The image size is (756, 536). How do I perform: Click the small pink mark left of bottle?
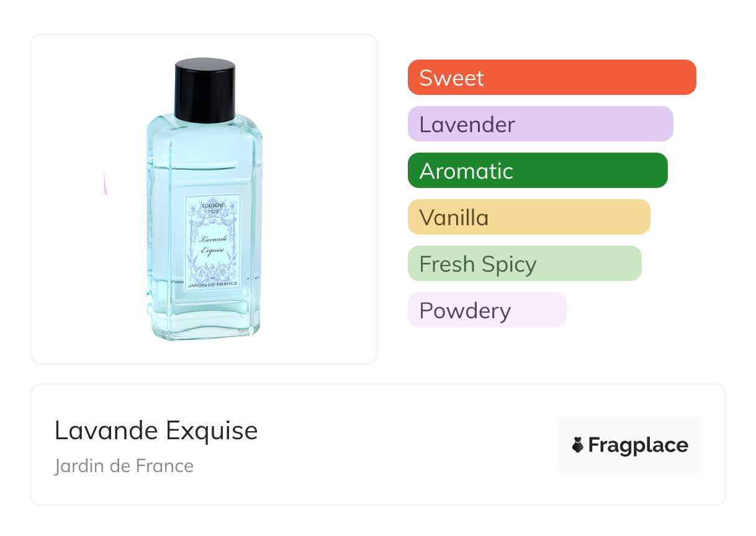click(x=105, y=184)
